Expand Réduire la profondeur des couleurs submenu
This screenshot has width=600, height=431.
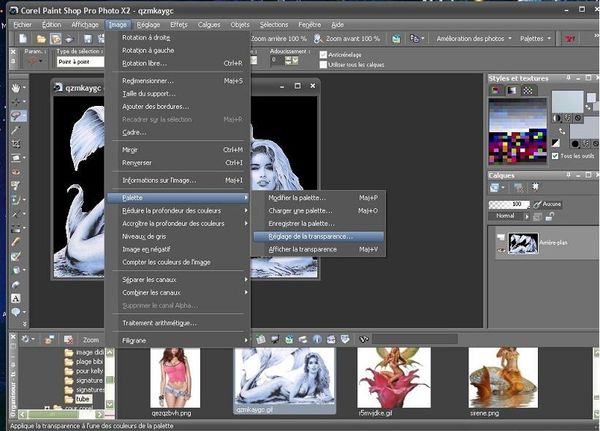179,211
